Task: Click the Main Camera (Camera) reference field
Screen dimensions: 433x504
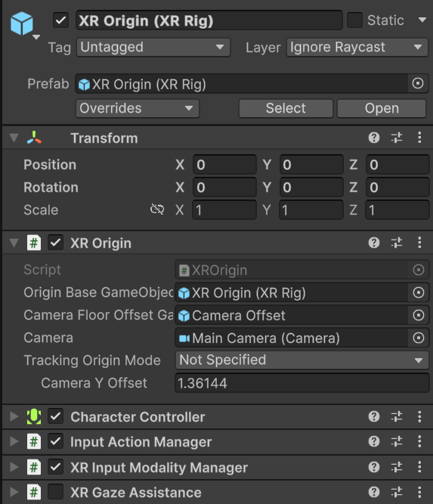Action: point(292,338)
